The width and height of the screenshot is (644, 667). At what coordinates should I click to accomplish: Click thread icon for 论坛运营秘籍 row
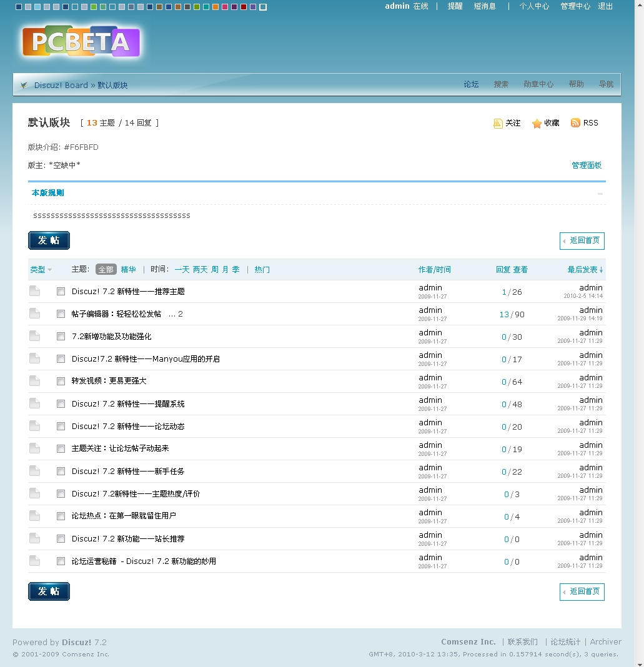point(34,561)
